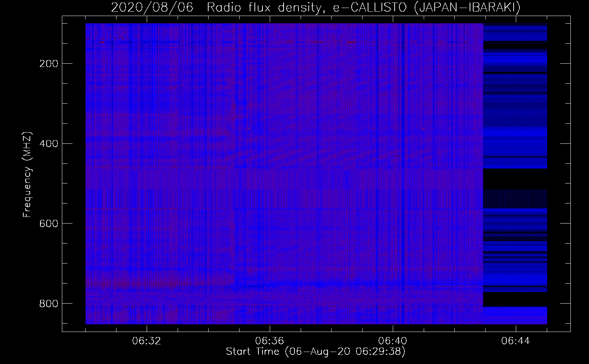Click the 400 frequency tick label
This screenshot has height=364, width=589.
[48, 143]
